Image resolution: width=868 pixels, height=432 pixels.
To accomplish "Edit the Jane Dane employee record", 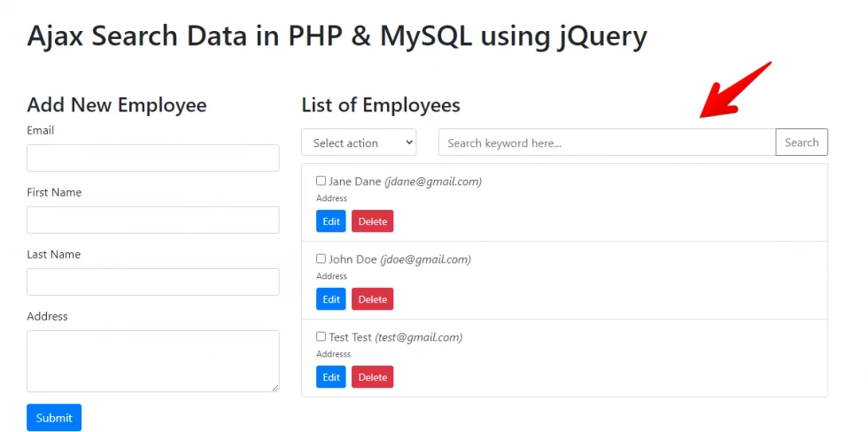I will pyautogui.click(x=331, y=221).
